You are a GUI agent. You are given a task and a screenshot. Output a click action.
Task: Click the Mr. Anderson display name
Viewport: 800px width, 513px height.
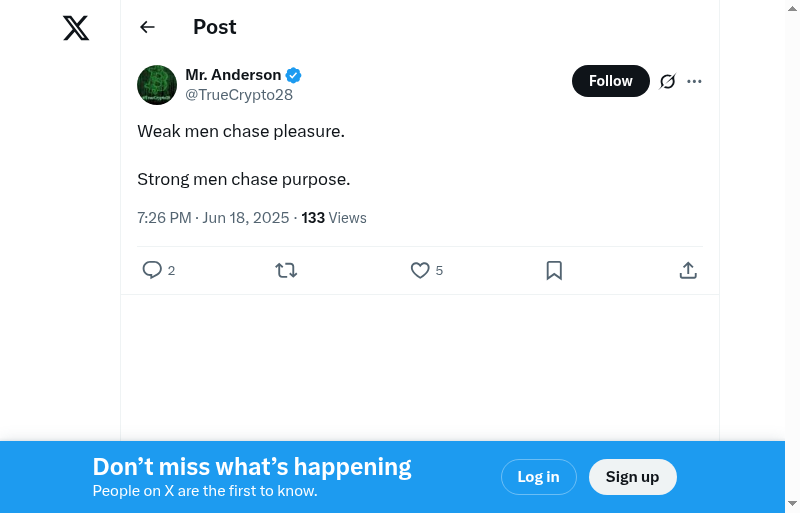pyautogui.click(x=233, y=75)
